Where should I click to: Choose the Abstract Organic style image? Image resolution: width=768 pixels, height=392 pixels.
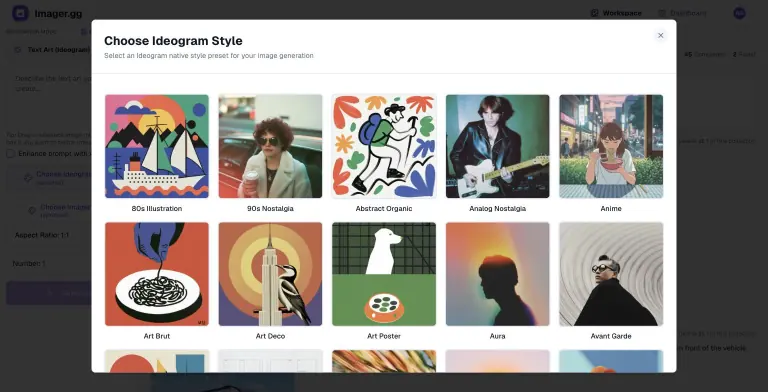coord(384,146)
